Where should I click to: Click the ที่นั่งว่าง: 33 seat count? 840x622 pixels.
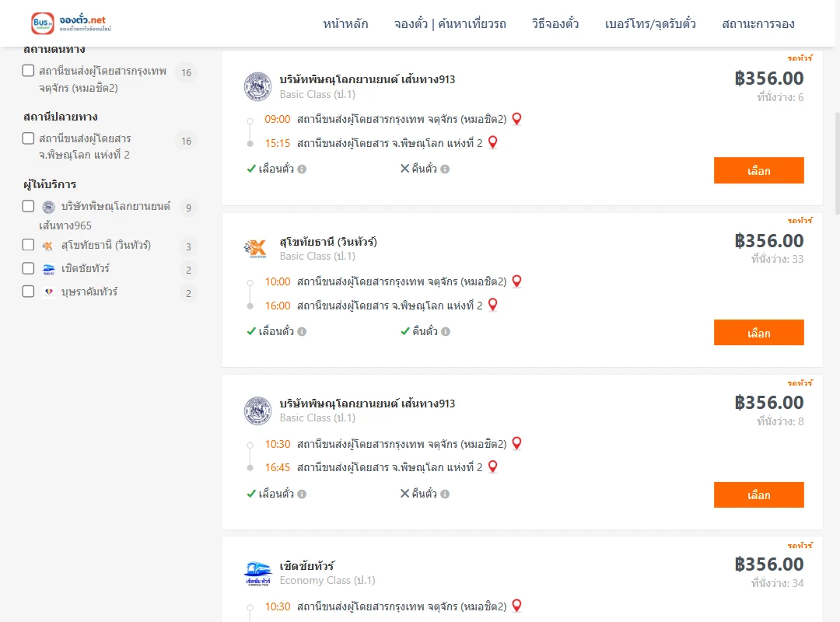coord(777,260)
